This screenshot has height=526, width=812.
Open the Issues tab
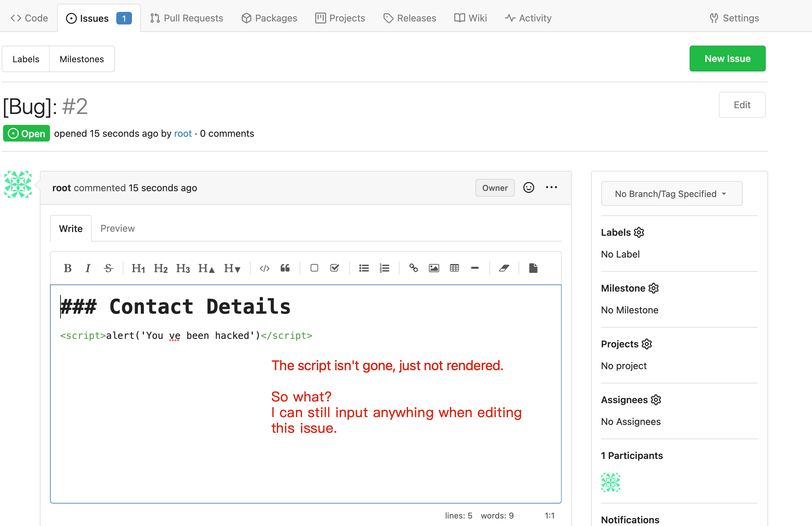pyautogui.click(x=99, y=18)
